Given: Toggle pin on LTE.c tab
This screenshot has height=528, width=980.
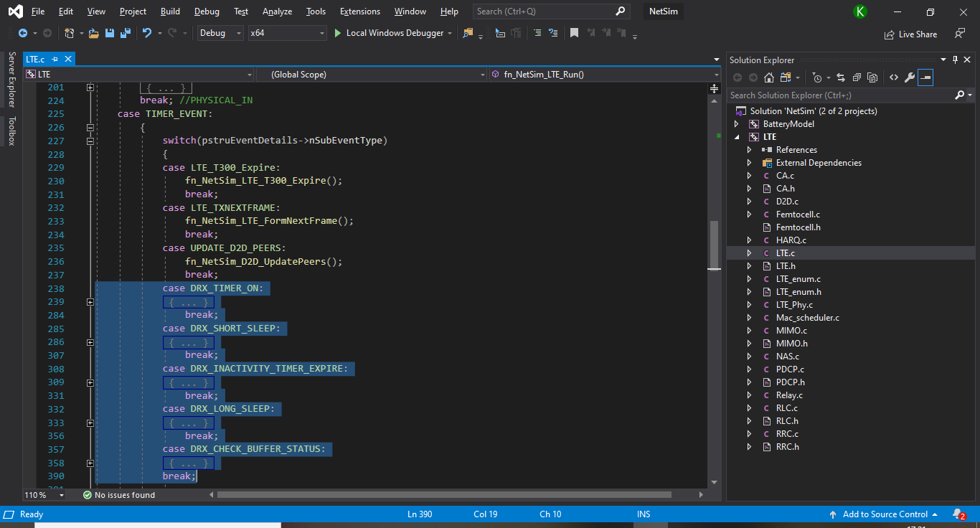Looking at the screenshot, I should [55, 60].
